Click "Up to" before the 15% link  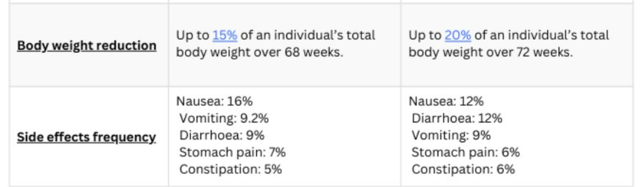[x=192, y=36]
